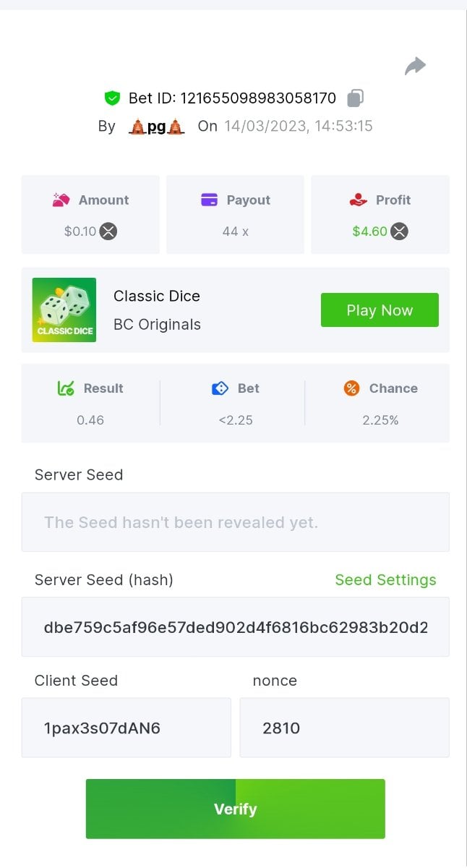Click the Payout card icon

210,200
